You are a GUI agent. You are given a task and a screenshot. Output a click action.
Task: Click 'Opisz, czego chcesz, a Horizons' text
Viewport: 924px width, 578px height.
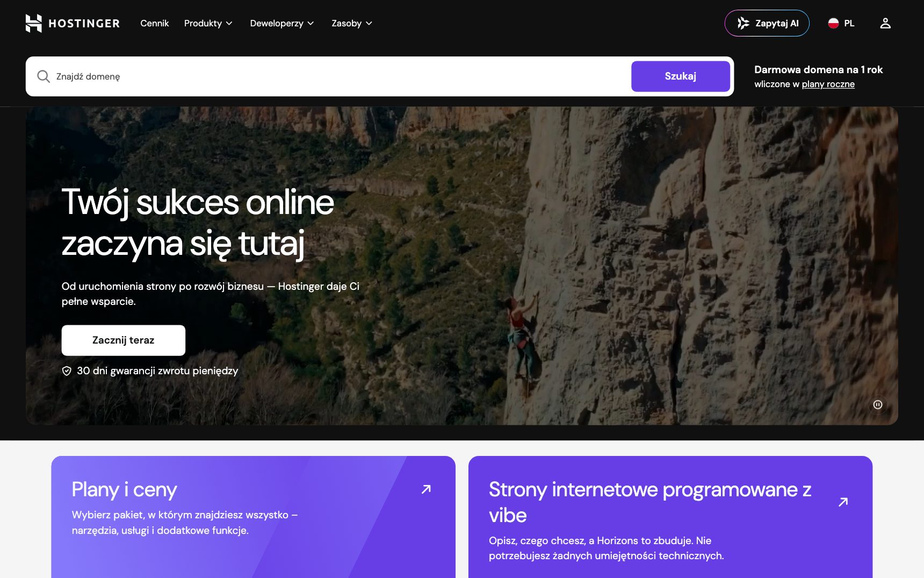(x=571, y=541)
